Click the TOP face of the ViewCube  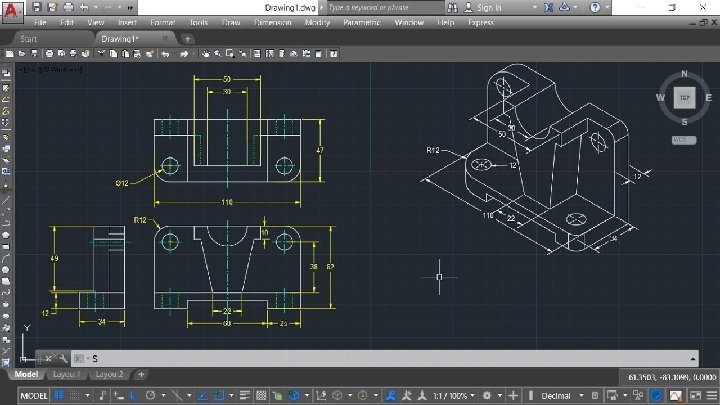[x=684, y=97]
